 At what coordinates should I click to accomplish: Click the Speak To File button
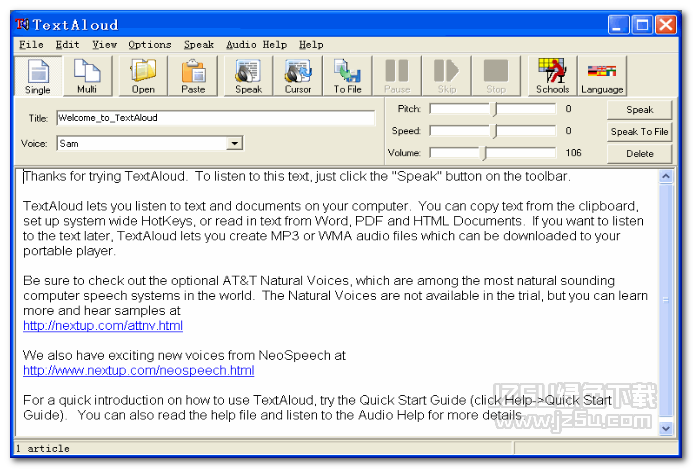(639, 132)
